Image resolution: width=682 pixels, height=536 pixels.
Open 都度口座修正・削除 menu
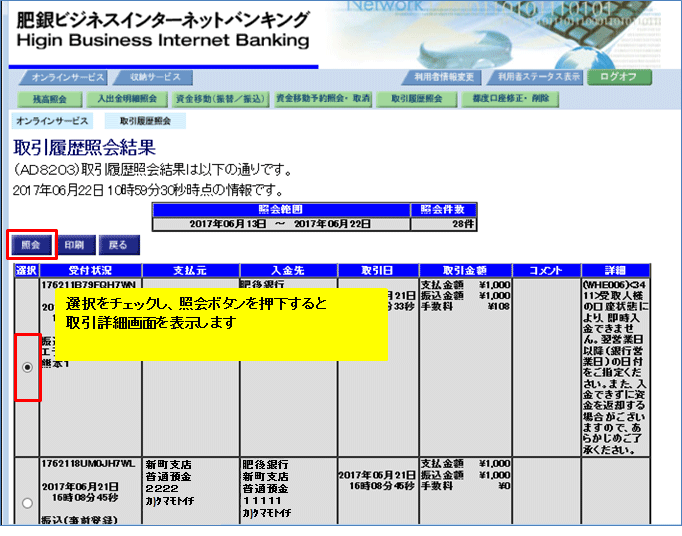point(506,99)
